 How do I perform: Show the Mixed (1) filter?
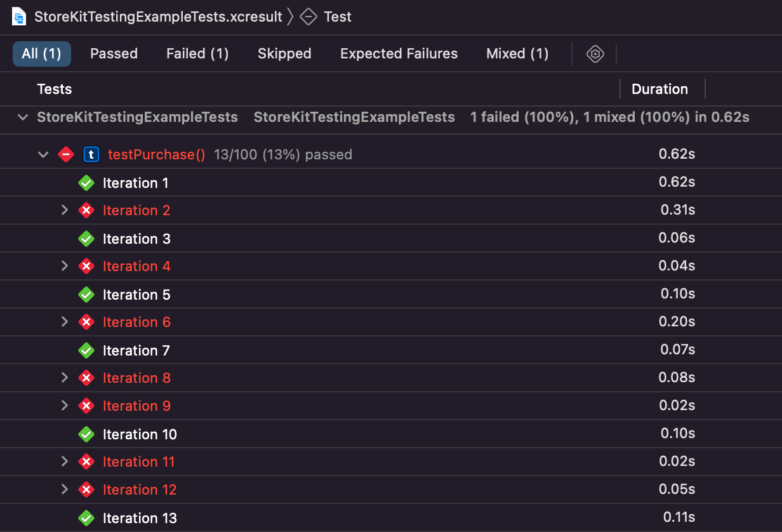tap(517, 54)
